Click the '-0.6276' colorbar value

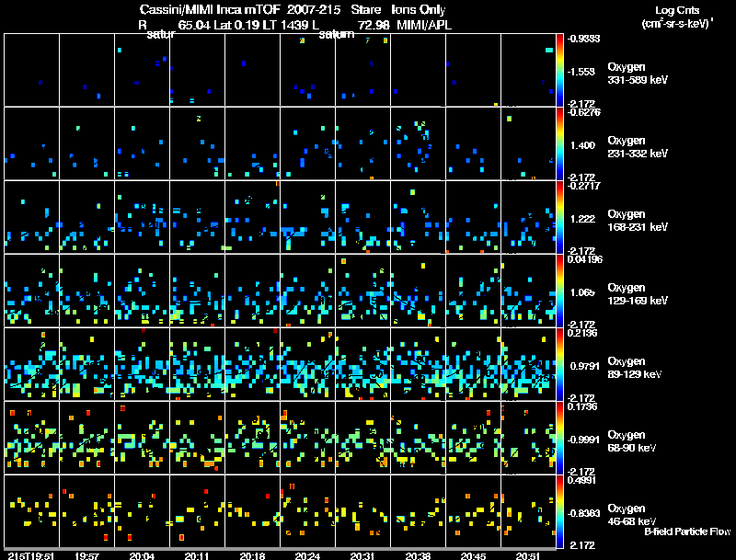(x=583, y=111)
